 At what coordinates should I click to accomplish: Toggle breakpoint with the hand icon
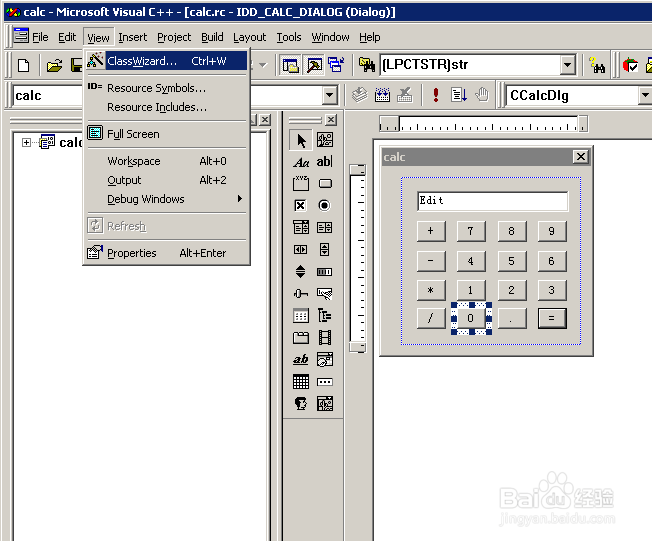[x=482, y=95]
